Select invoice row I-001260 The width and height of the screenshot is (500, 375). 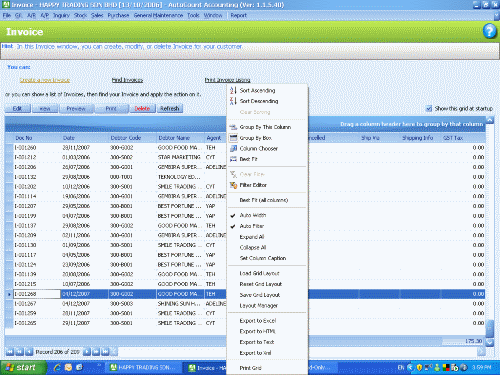tap(245, 147)
